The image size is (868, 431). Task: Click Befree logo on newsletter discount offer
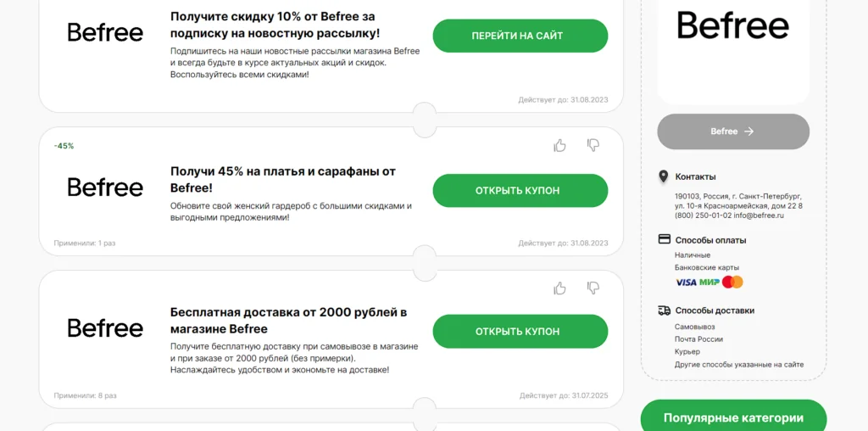(x=105, y=33)
